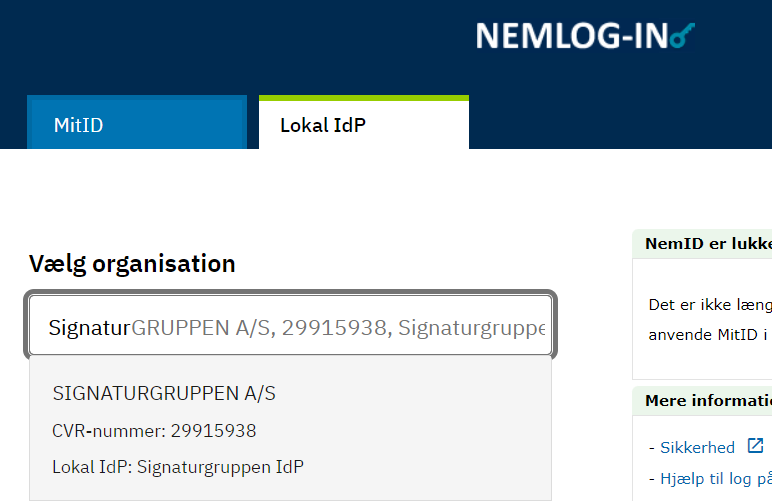Pick the suggestion line showing CVR-nummer 29915938
The image size is (772, 501).
[x=154, y=431]
